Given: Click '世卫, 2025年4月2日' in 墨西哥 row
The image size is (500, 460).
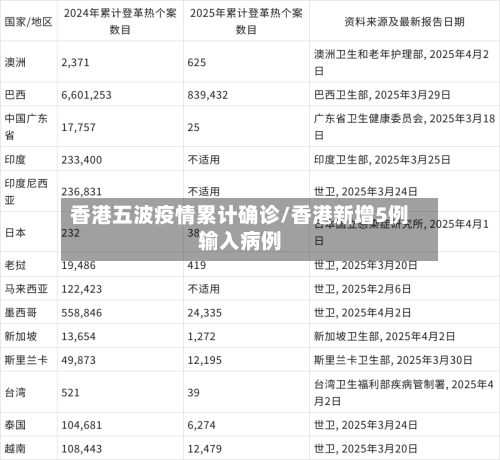Looking at the screenshot, I should click(362, 312).
